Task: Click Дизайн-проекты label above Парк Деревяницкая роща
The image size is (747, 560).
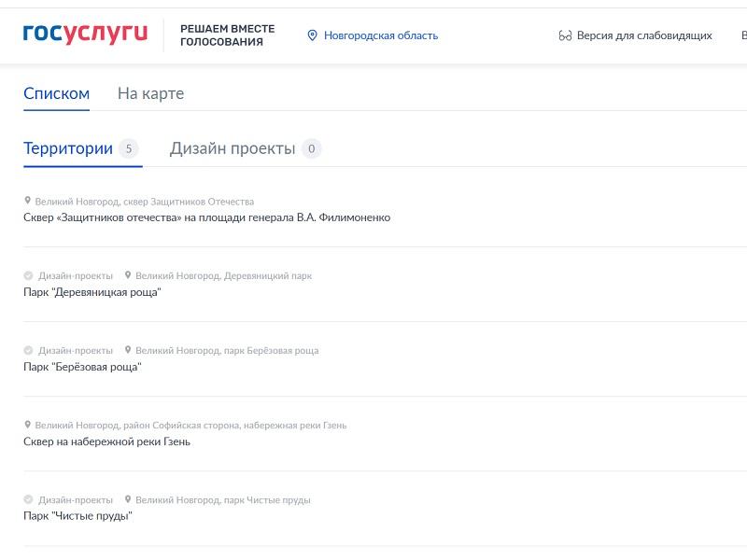Action: 76,276
